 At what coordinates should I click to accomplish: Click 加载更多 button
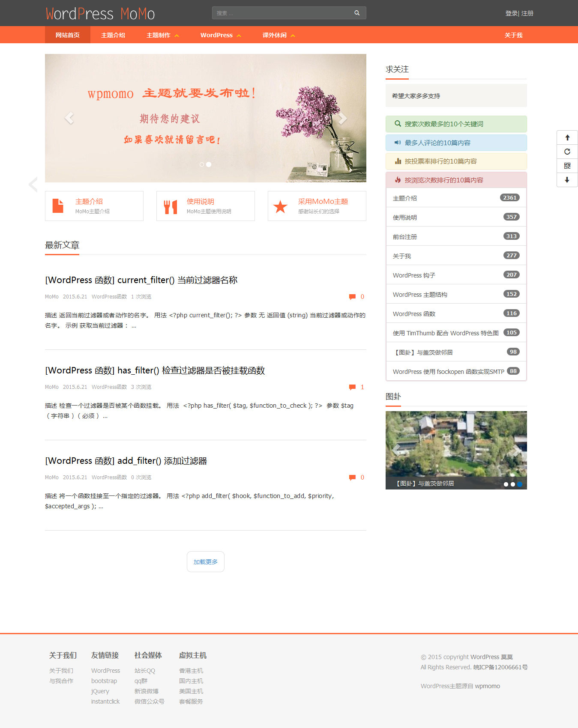[206, 561]
